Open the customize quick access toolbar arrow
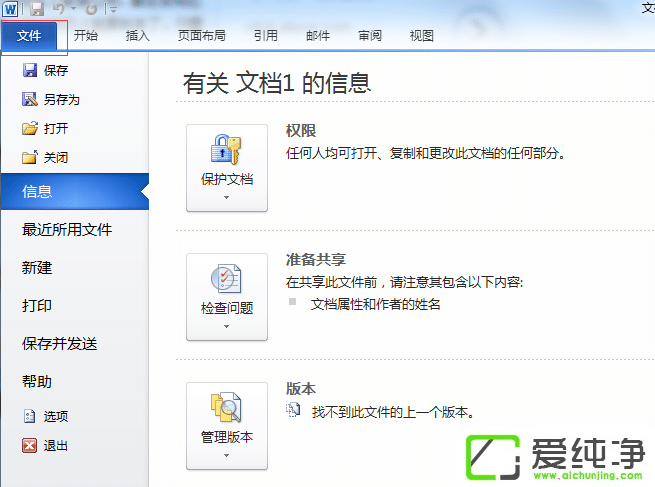 (111, 9)
